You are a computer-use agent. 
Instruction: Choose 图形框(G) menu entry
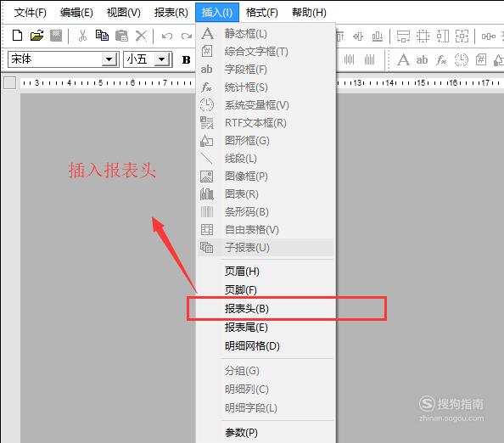(x=266, y=141)
